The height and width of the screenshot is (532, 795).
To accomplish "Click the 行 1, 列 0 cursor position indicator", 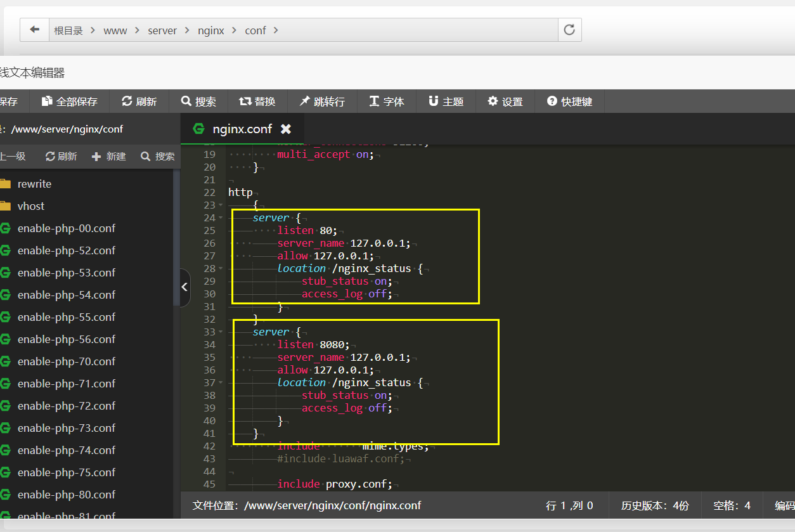I will (569, 505).
